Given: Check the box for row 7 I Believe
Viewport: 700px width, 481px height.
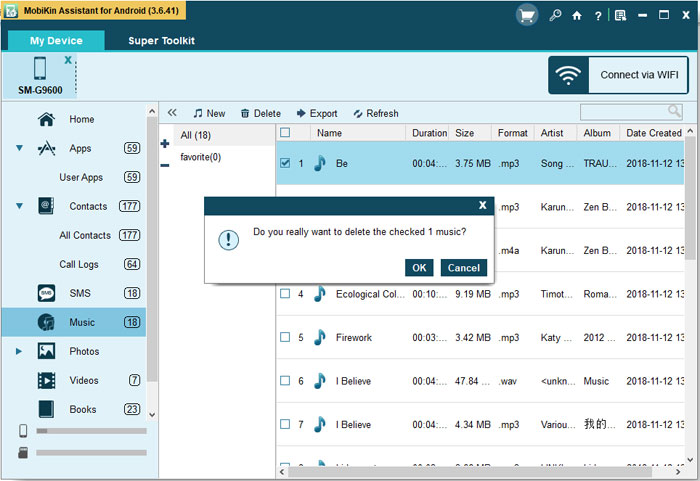Looking at the screenshot, I should pyautogui.click(x=285, y=424).
